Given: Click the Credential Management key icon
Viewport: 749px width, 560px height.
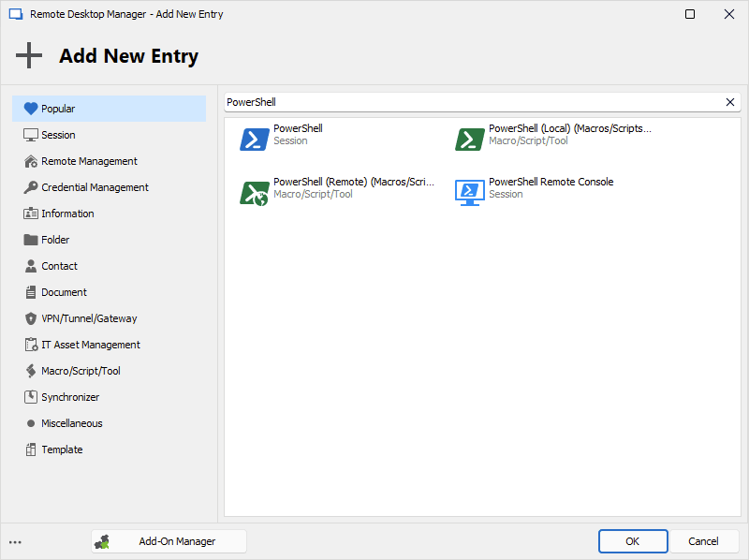Looking at the screenshot, I should (30, 187).
